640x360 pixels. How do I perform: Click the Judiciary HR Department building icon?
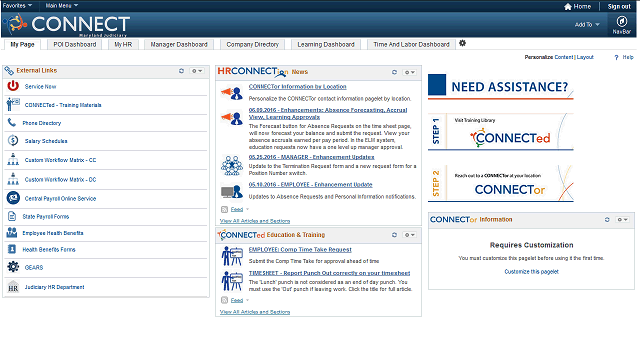pos(13,287)
